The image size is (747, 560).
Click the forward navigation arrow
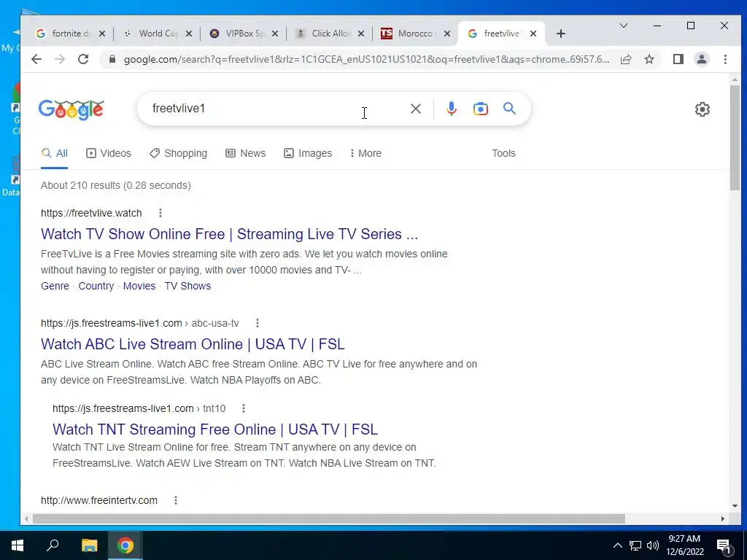60,59
